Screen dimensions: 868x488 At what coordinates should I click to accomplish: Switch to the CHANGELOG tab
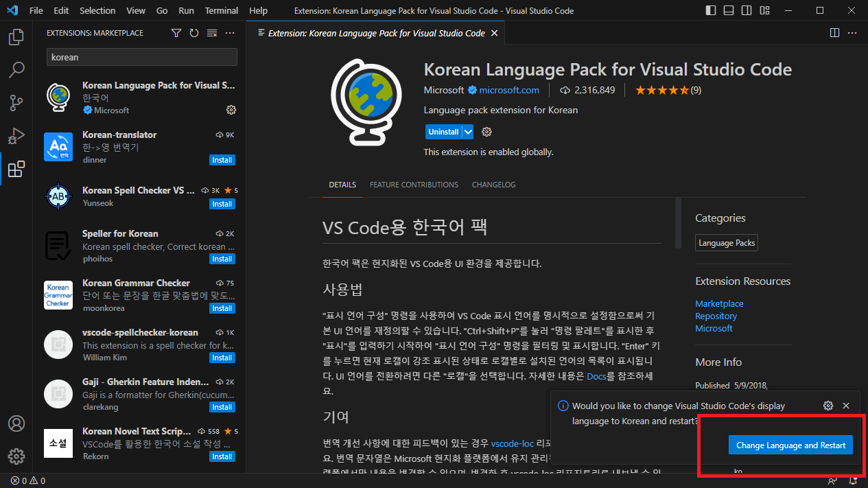tap(493, 185)
